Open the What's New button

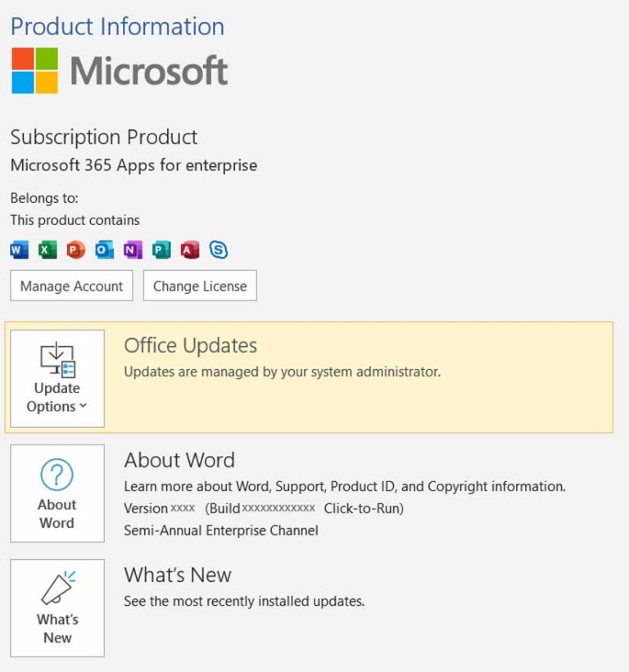[57, 608]
